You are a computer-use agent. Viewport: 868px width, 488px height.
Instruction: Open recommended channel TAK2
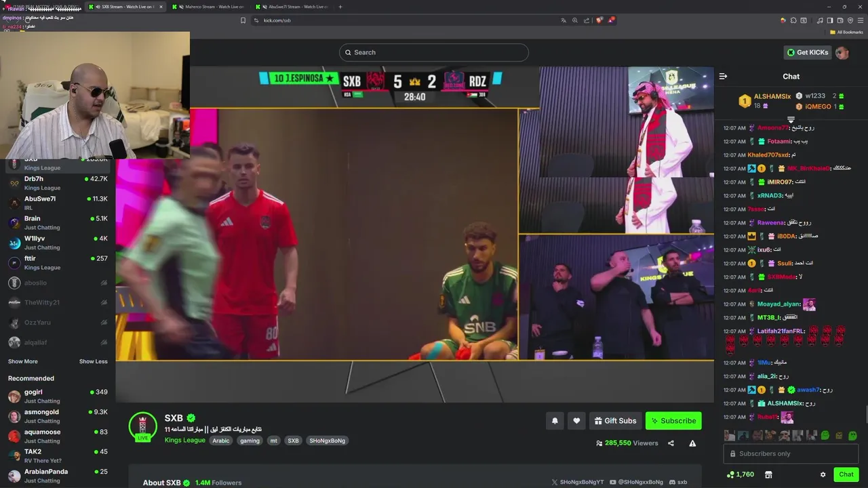[x=58, y=455]
